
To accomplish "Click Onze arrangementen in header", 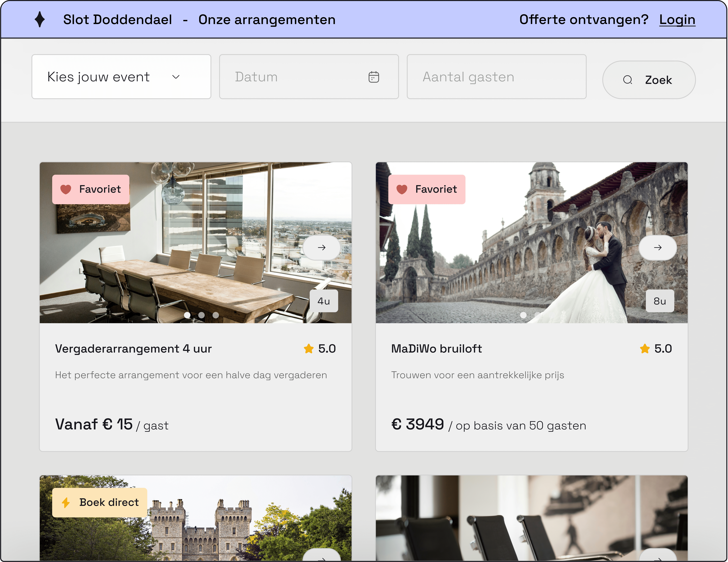I will click(x=267, y=20).
